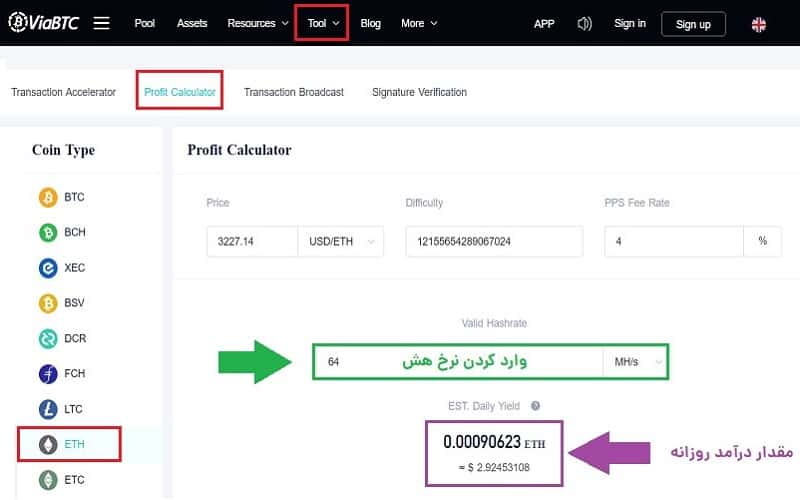The height and width of the screenshot is (500, 800).
Task: Click the $ 2.92453108 dollar value
Action: tap(494, 467)
